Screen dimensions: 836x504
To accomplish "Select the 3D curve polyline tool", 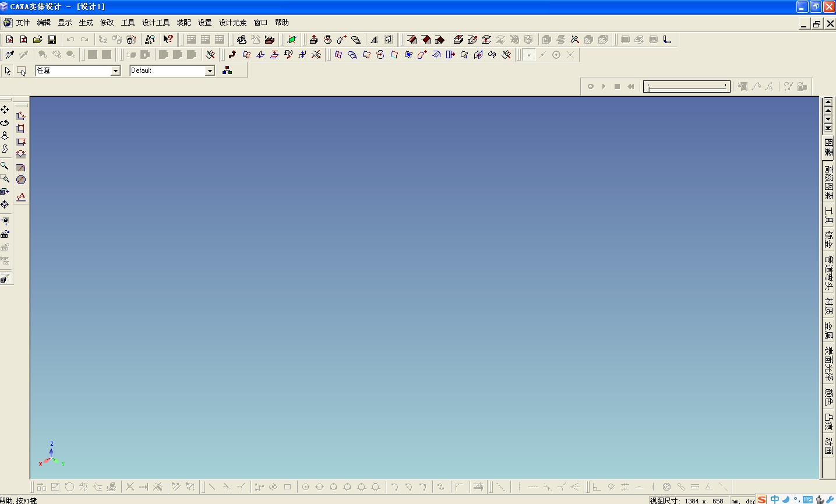I will pos(232,55).
